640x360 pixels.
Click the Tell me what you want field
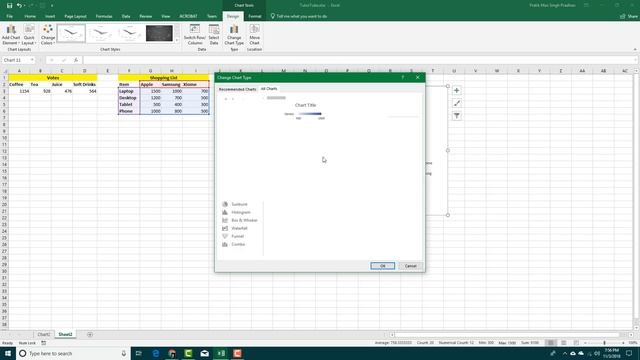(302, 16)
